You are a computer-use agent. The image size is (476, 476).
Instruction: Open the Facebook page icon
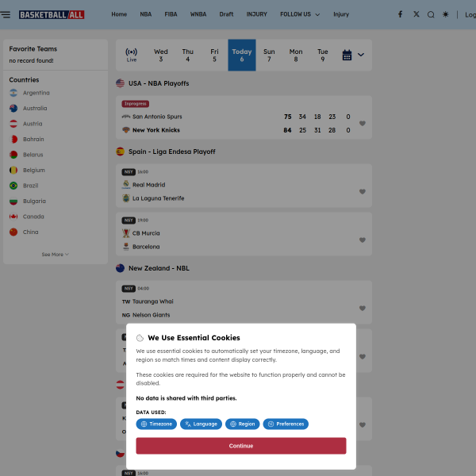pyautogui.click(x=401, y=14)
